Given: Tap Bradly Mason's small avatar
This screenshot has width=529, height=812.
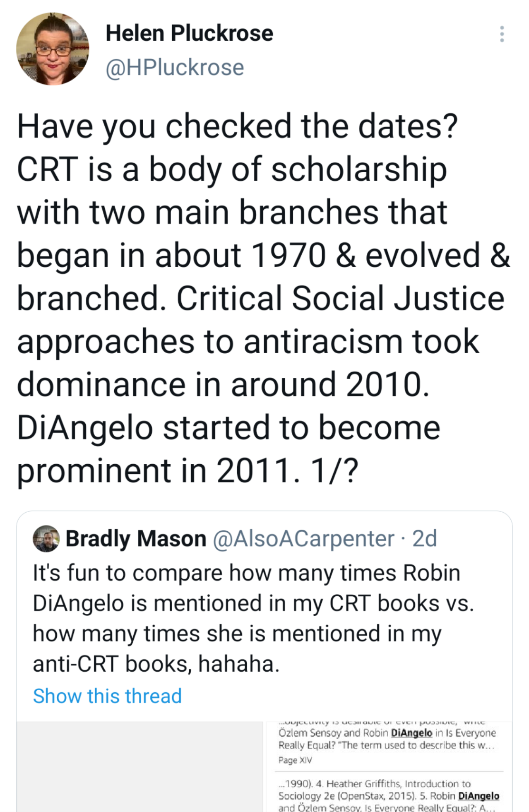Looking at the screenshot, I should tap(46, 539).
